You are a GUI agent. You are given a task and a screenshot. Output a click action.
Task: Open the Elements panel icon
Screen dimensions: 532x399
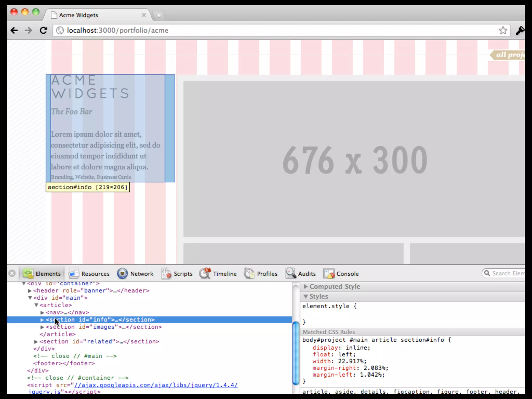pos(28,274)
